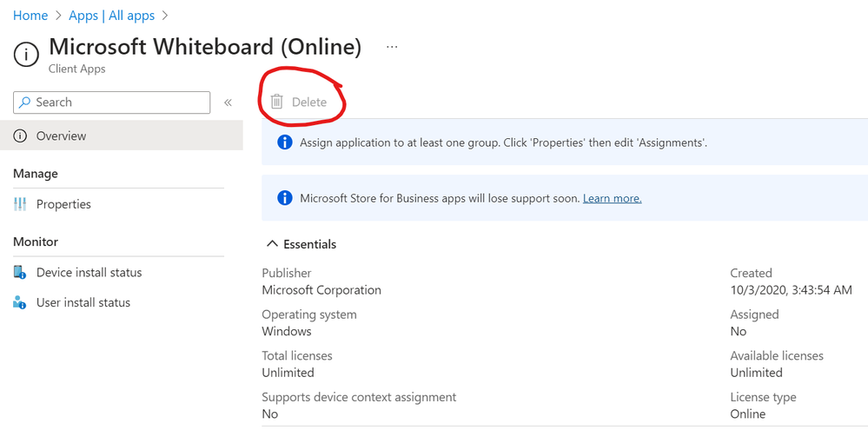Open the Apps | All apps breadcrumb
The width and height of the screenshot is (868, 430).
[x=111, y=16]
